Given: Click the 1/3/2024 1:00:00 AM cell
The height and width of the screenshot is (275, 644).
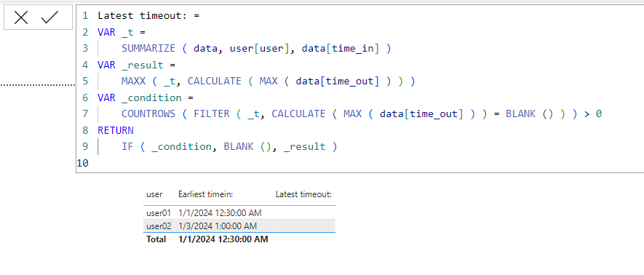Looking at the screenshot, I should click(x=218, y=226).
